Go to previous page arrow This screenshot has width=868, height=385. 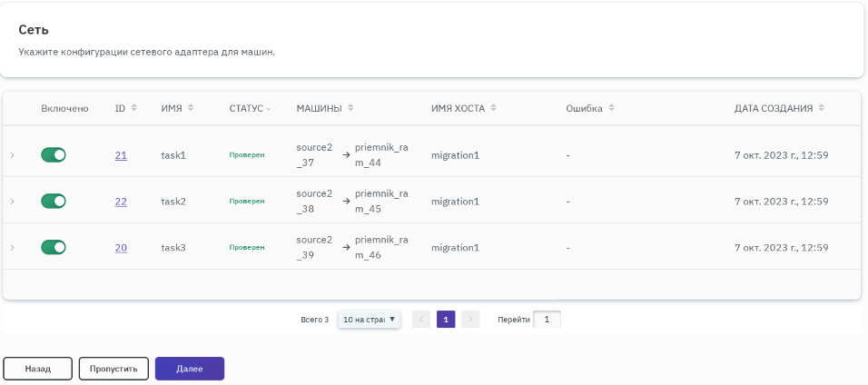point(421,320)
